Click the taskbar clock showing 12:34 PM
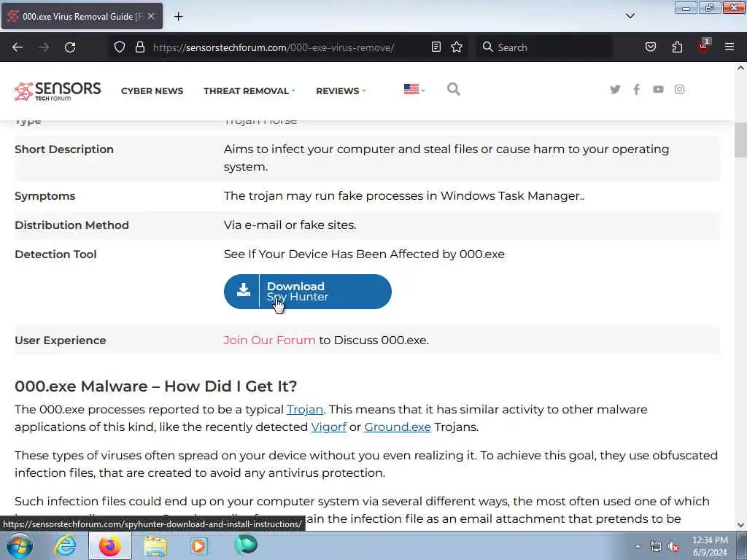 pos(710,546)
